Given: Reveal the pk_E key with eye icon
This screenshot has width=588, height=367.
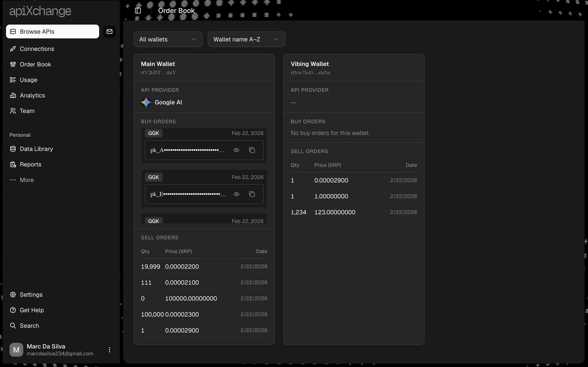Looking at the screenshot, I should (236, 194).
